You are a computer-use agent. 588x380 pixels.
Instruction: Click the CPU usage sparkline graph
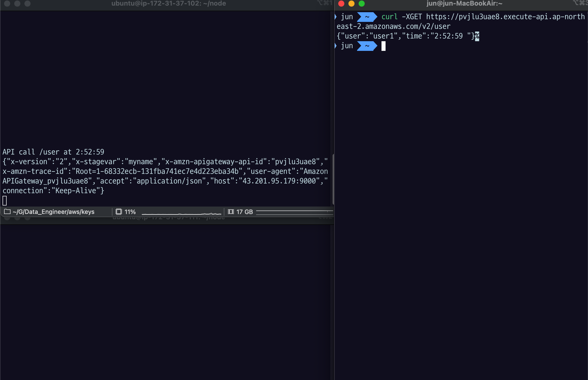click(181, 213)
